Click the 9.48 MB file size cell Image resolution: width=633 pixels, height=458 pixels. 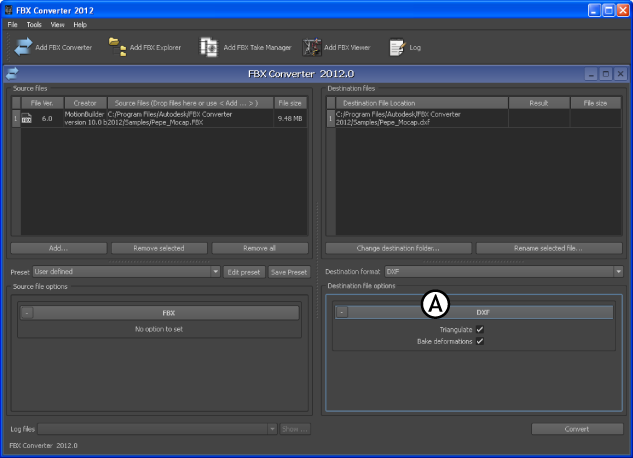click(x=290, y=118)
